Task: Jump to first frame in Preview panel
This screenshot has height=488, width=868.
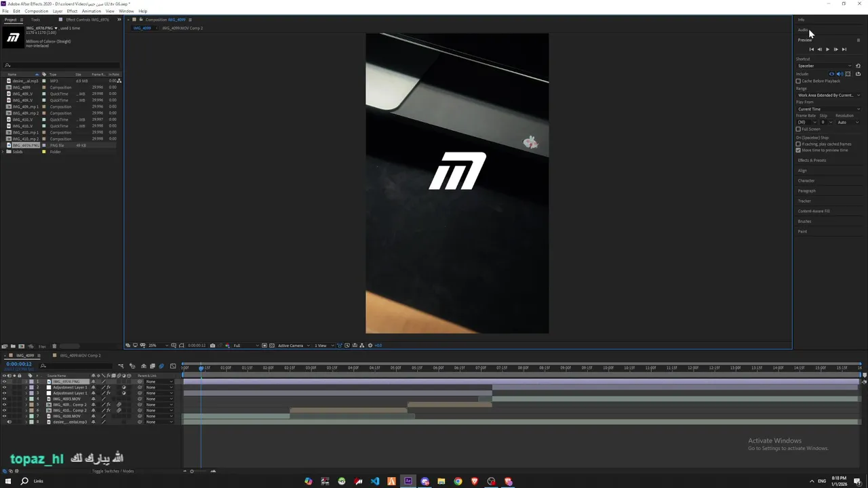Action: [811, 49]
